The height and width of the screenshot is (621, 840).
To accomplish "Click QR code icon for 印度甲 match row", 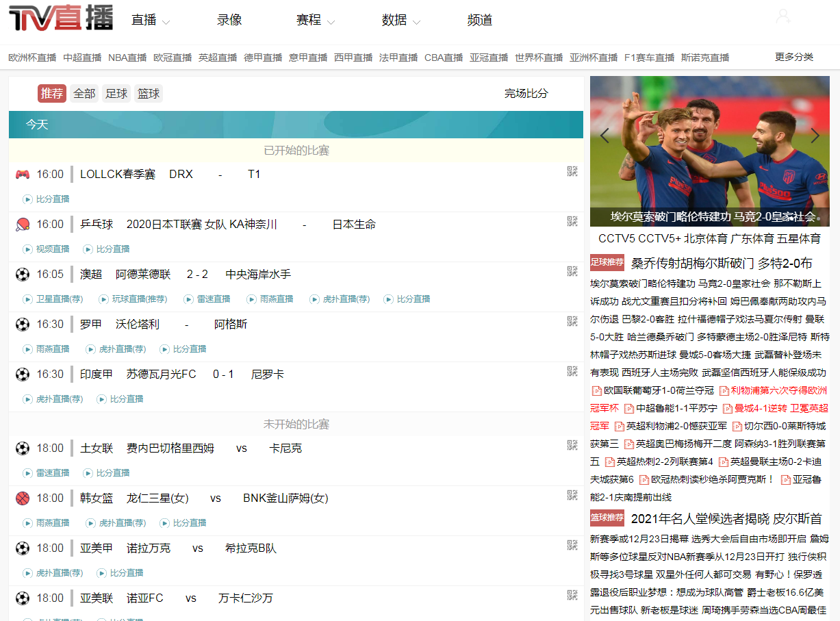I will (x=572, y=371).
